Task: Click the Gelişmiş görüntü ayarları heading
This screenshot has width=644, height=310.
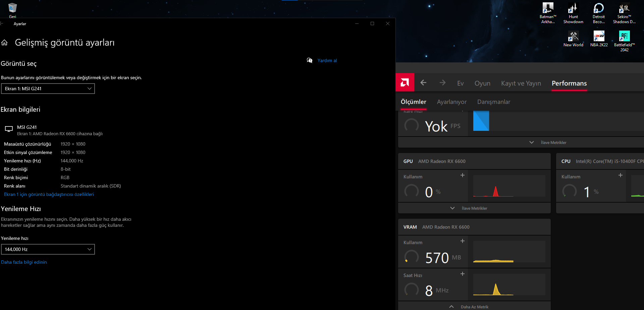Action: [65, 43]
